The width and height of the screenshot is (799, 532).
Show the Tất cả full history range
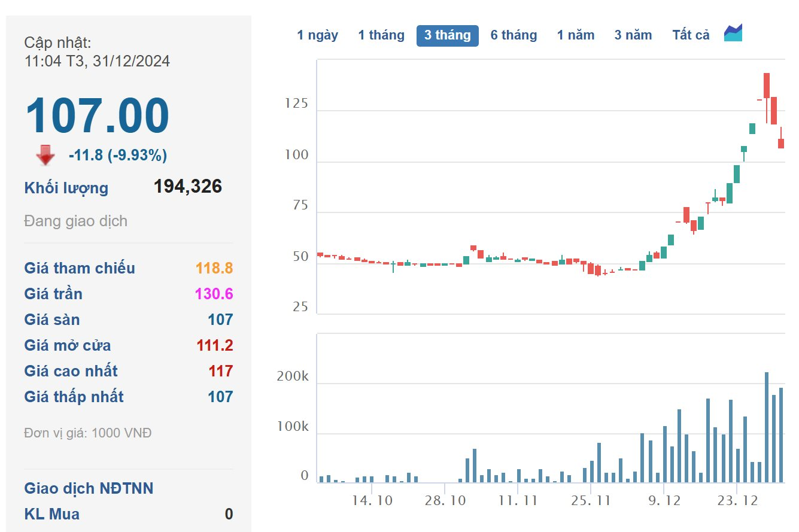(691, 35)
